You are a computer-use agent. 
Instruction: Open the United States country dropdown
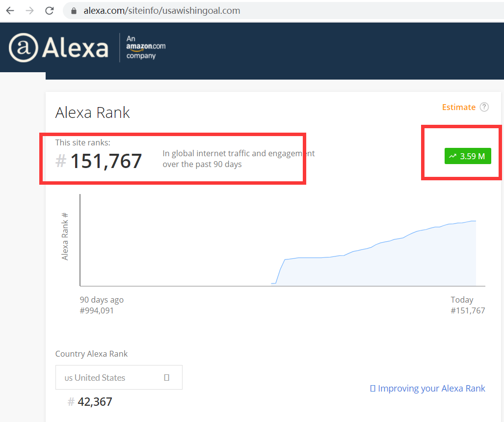click(x=119, y=377)
